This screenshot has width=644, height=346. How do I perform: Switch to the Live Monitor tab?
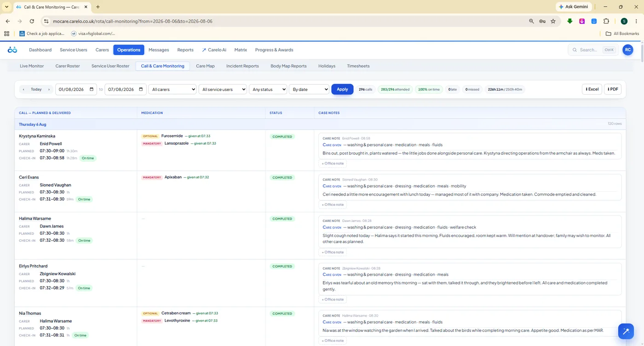(32, 66)
